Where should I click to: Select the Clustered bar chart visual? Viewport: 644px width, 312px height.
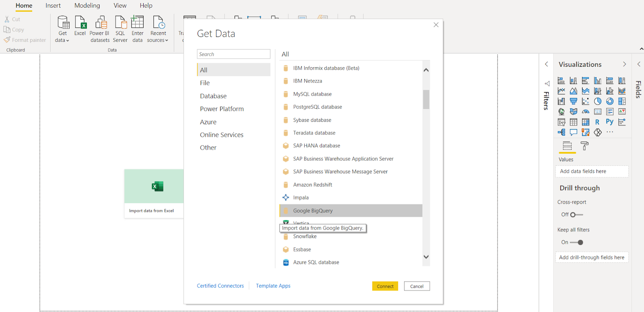[586, 81]
